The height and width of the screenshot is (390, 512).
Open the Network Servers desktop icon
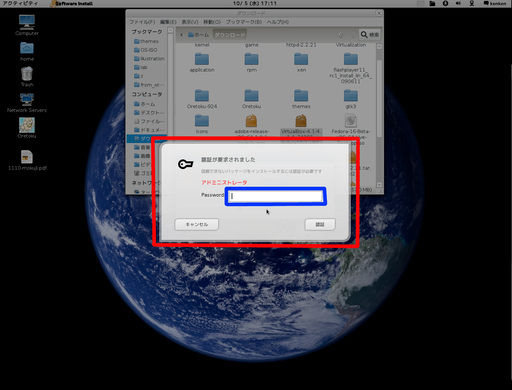click(27, 103)
